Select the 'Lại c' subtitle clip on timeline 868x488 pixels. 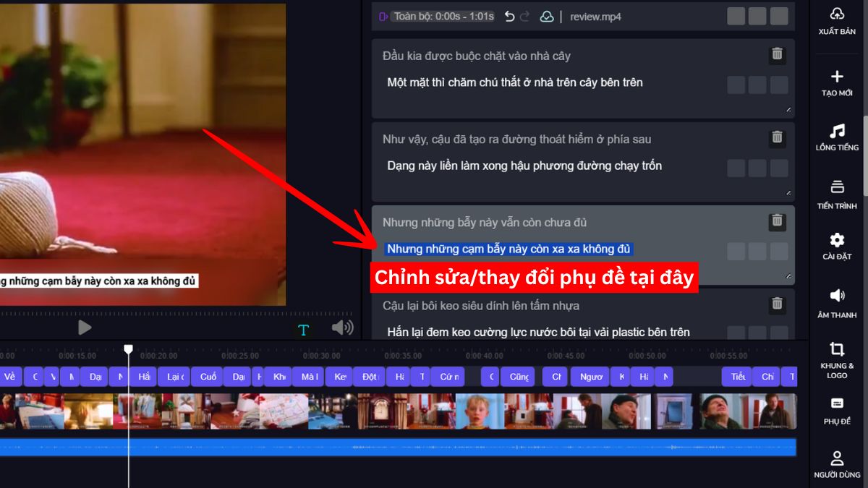[174, 377]
